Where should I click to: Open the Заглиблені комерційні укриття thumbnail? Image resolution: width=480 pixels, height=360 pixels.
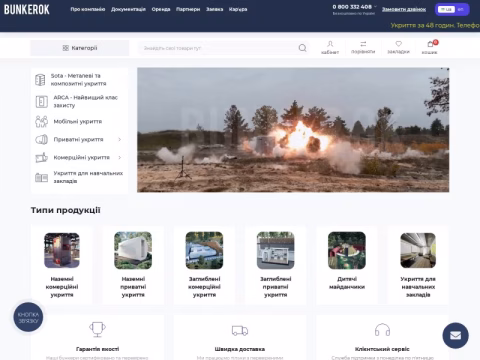204,250
